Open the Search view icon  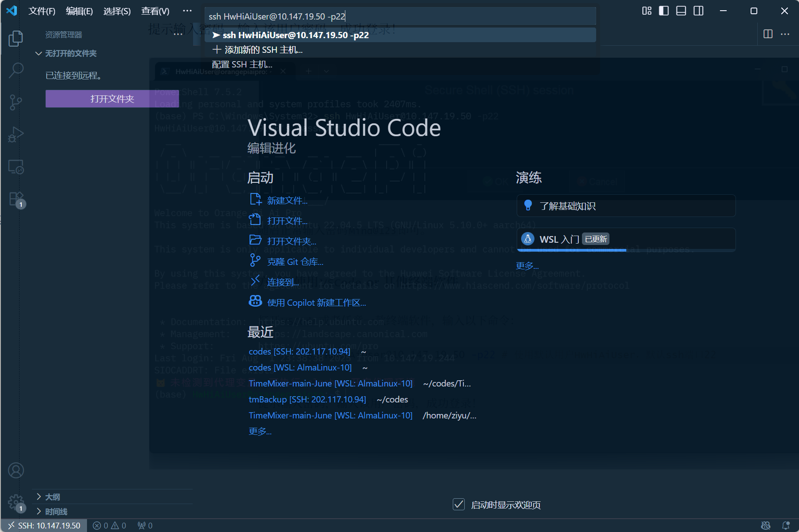tap(16, 70)
